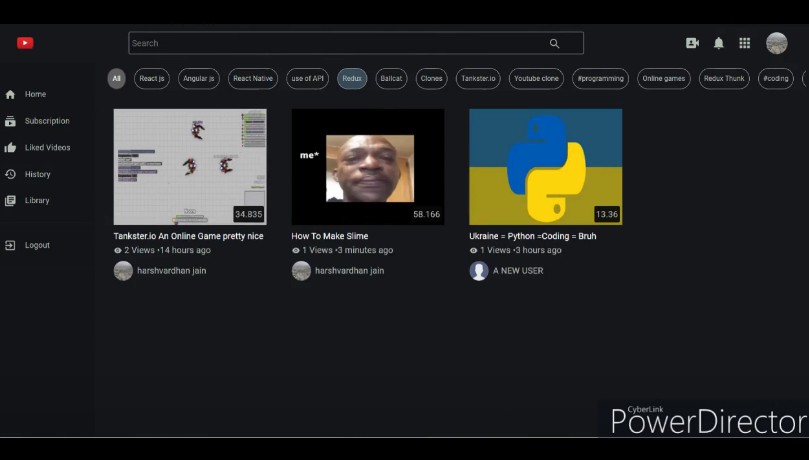Screen dimensions: 809x460
Task: Click the Liked Videos thumbs-up icon
Action: [x=10, y=148]
